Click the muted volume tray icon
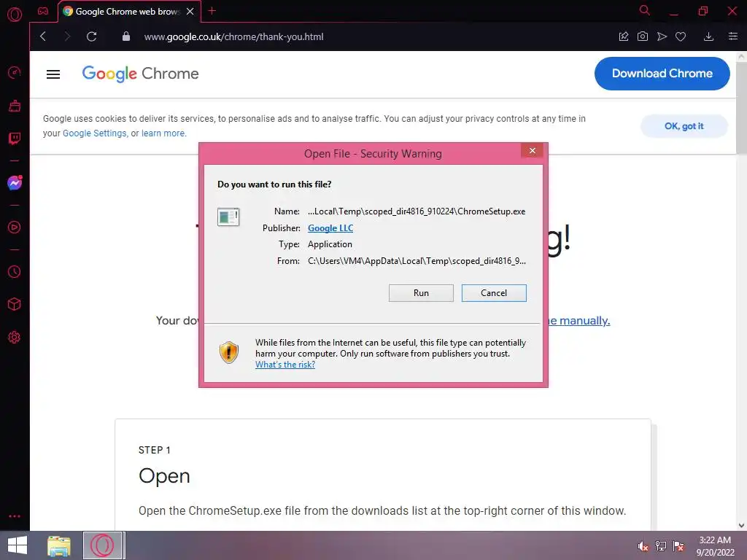 (643, 546)
